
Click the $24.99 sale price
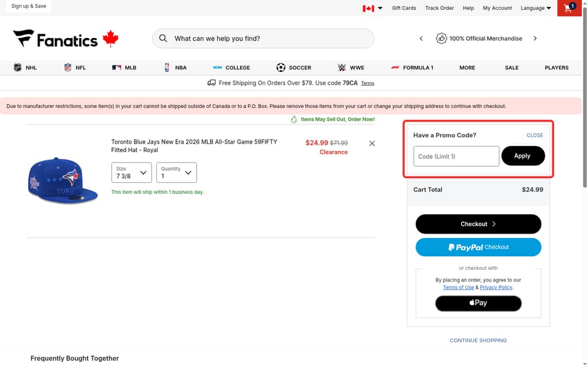click(317, 143)
